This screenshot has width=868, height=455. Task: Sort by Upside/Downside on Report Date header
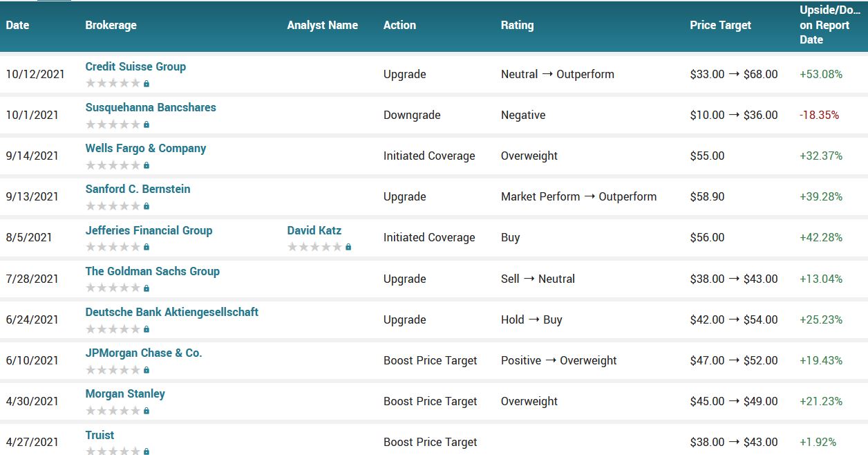[x=830, y=25]
